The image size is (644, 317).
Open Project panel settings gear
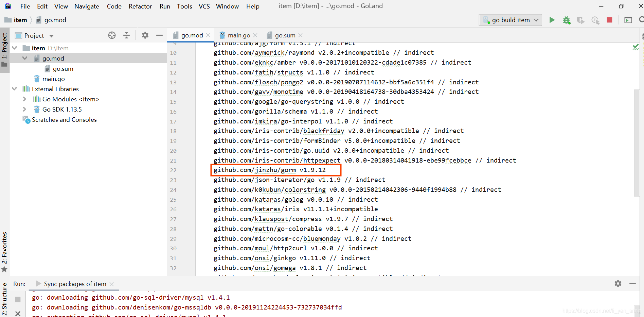[x=145, y=35]
